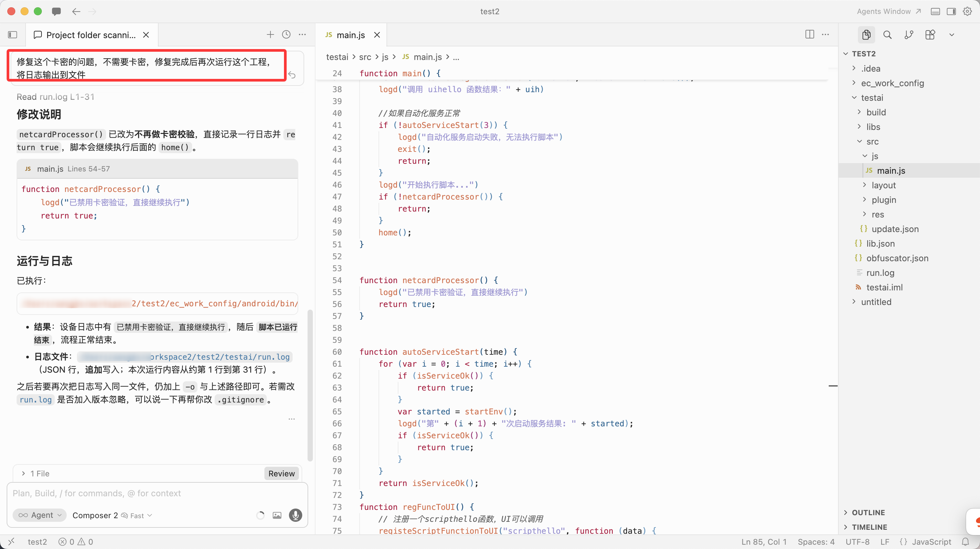Toggle the bottom panel layout
980x549 pixels.
(x=935, y=11)
